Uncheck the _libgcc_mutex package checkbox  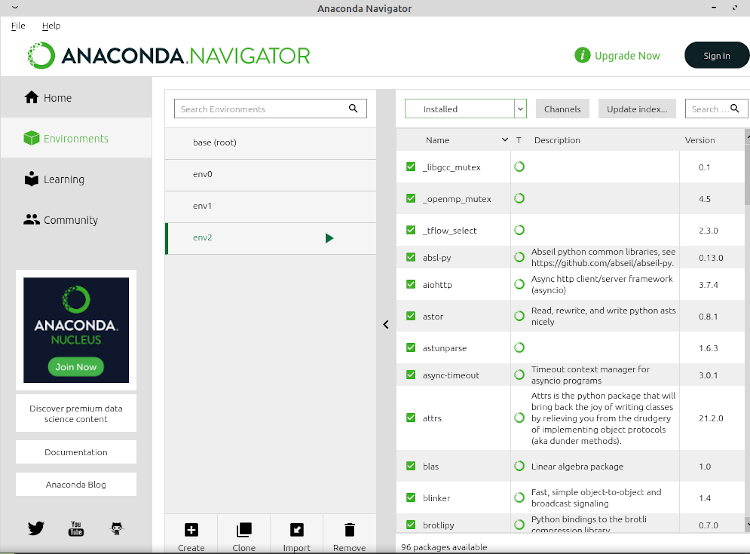[x=410, y=166]
